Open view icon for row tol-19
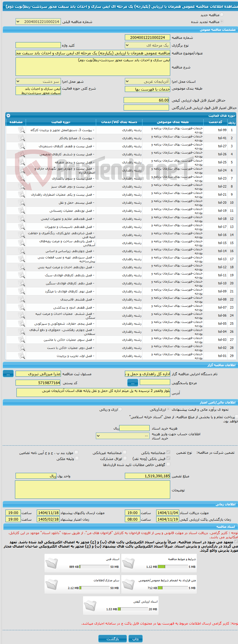238x644 pixels. (21, 211)
